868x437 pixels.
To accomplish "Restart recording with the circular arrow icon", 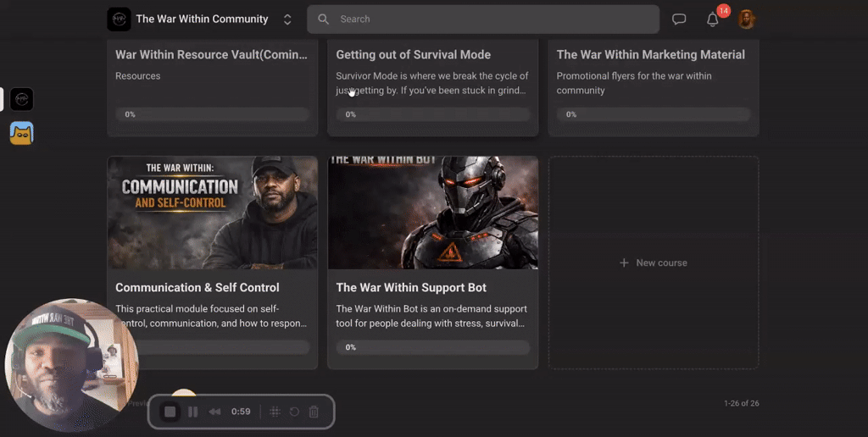I will click(294, 412).
